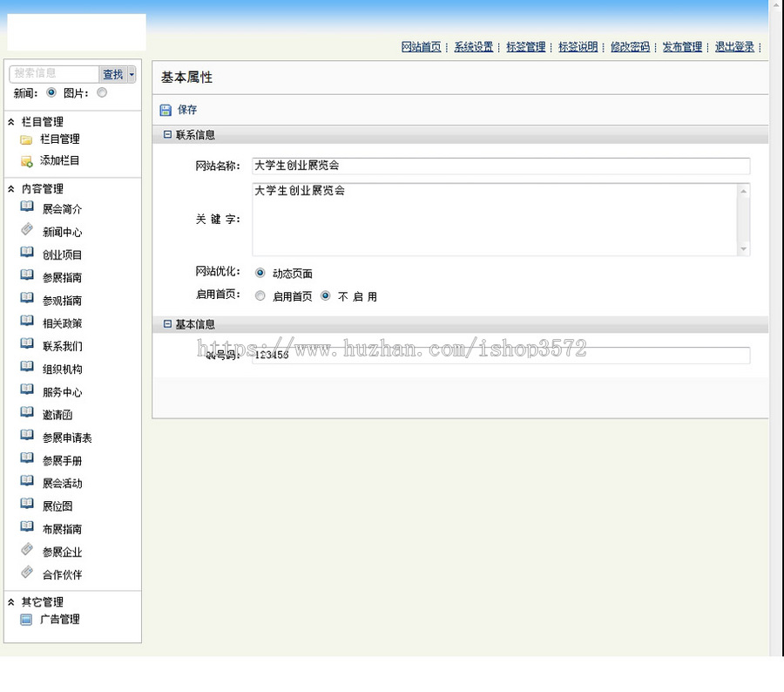Select the 动态页面 radio option
This screenshot has width=784, height=692.
260,273
